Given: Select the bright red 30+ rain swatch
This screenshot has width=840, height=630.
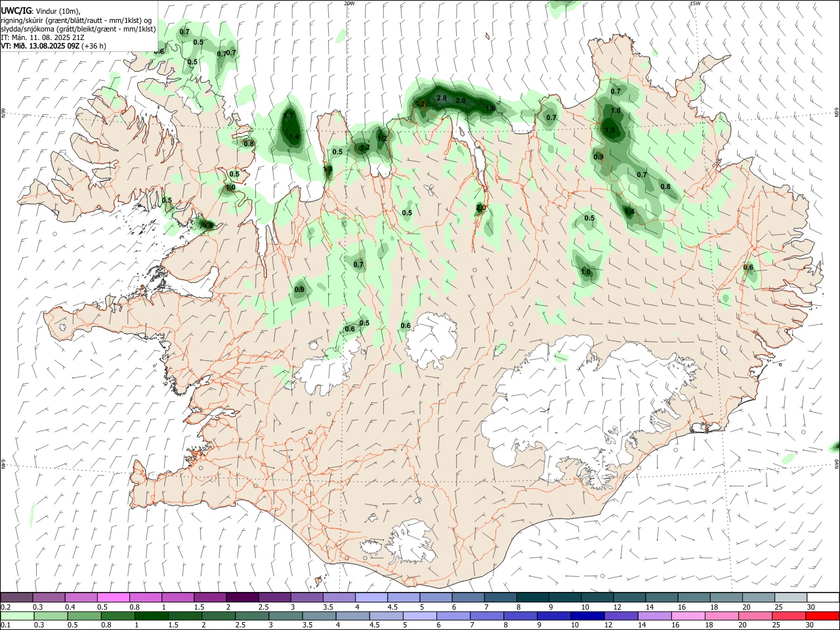Looking at the screenshot, I should click(822, 616).
